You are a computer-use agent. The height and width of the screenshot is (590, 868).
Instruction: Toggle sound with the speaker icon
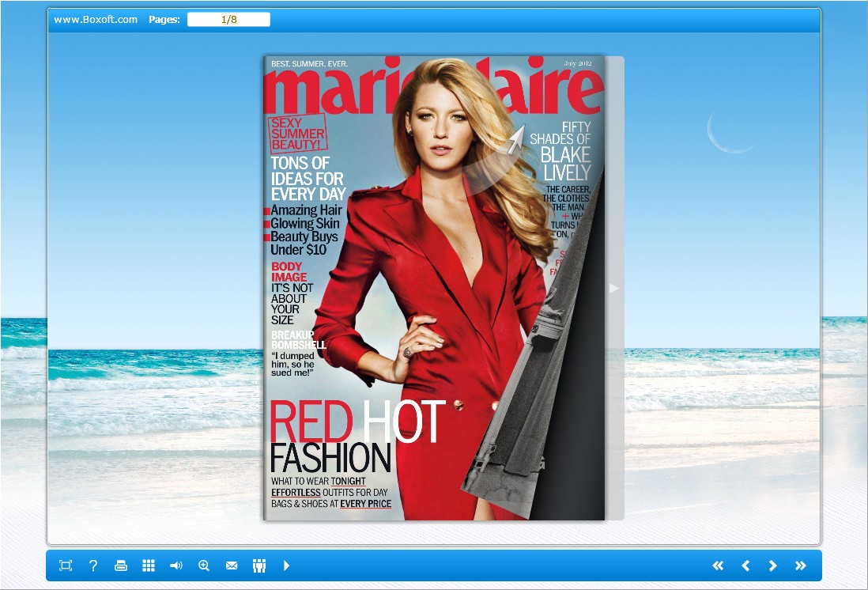click(x=176, y=565)
